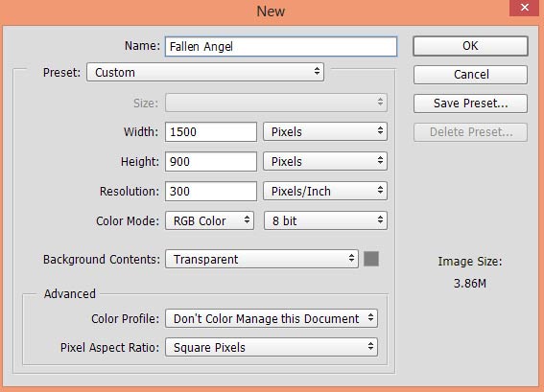Viewport: 544px width, 392px height.
Task: Click the Cancel button
Action: [x=470, y=75]
